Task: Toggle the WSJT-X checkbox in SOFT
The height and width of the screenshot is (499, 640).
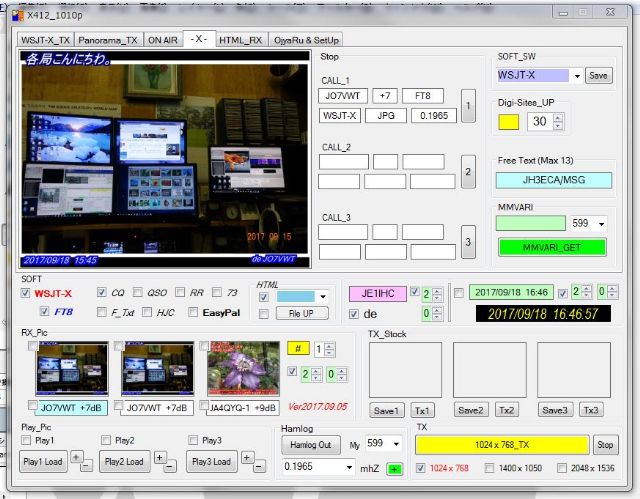Action: 26,293
